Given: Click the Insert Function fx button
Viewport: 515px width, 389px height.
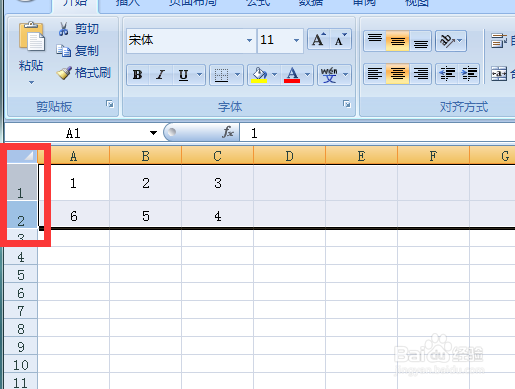Looking at the screenshot, I should [x=228, y=132].
